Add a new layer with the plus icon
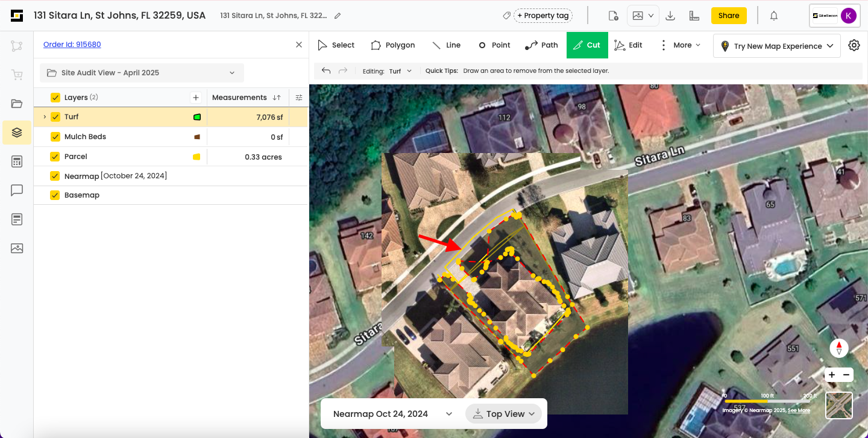Image resolution: width=868 pixels, height=438 pixels. (x=196, y=98)
